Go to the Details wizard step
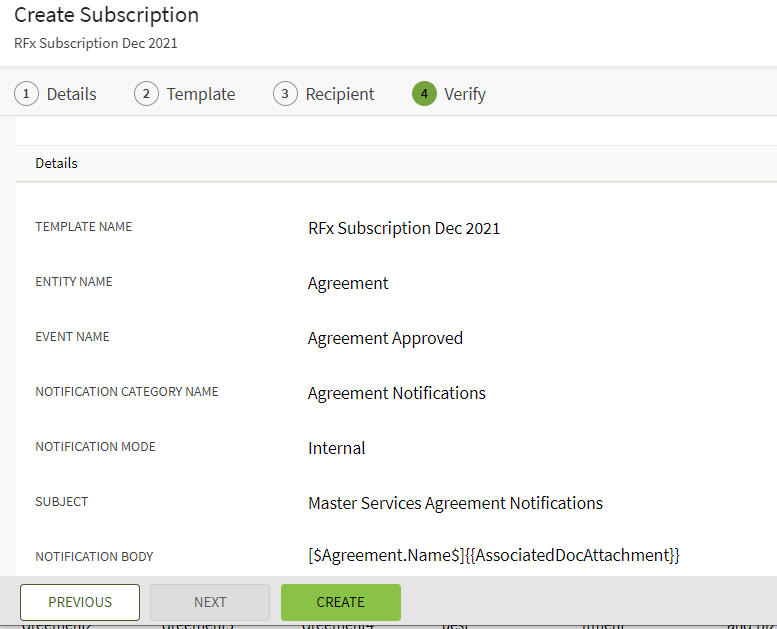 [71, 94]
